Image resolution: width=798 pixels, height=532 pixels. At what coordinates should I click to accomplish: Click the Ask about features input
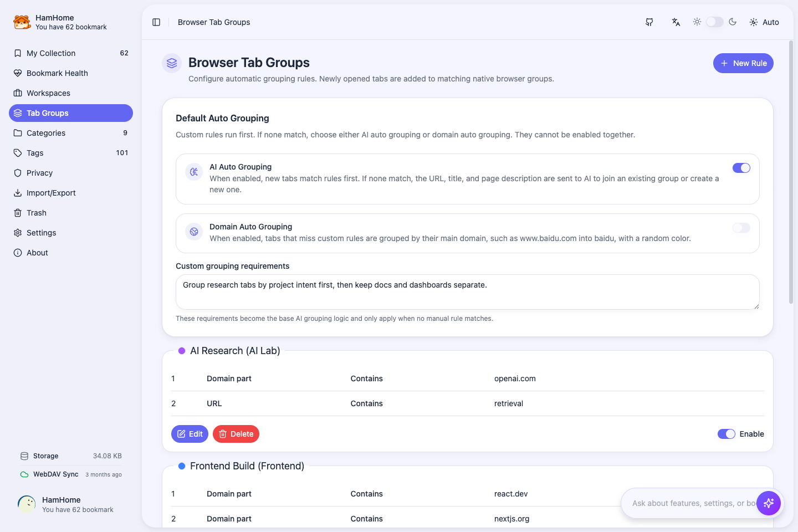[694, 503]
